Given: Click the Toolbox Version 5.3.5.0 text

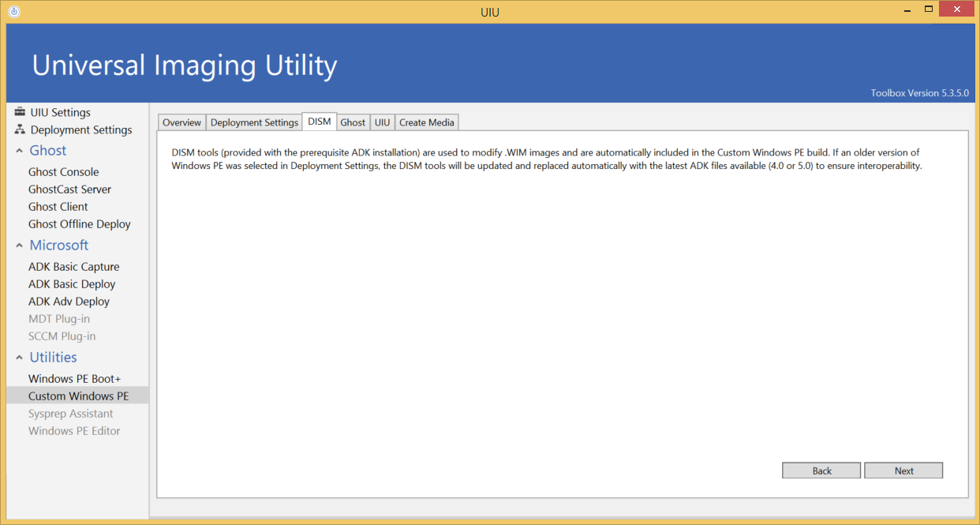Looking at the screenshot, I should (x=920, y=93).
